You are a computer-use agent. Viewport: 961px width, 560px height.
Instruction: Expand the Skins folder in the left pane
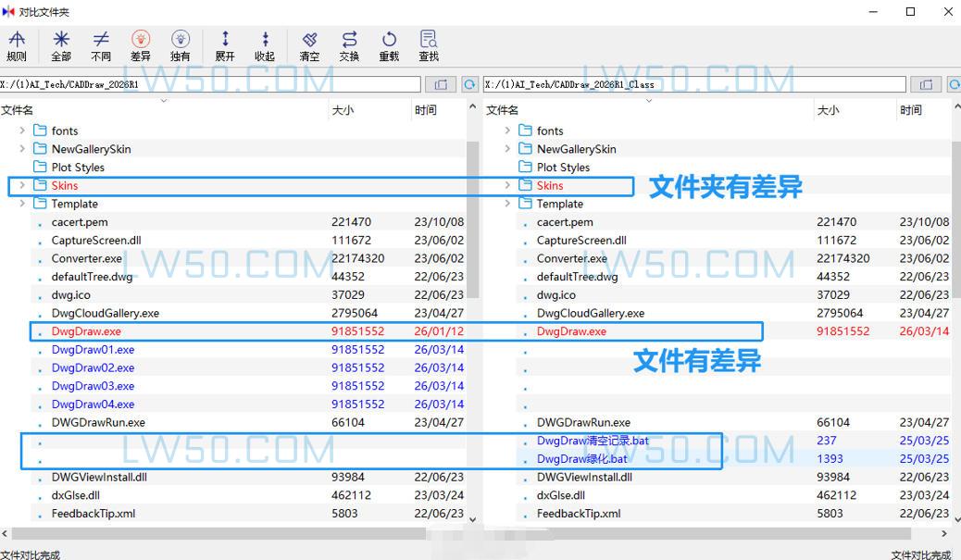point(20,185)
